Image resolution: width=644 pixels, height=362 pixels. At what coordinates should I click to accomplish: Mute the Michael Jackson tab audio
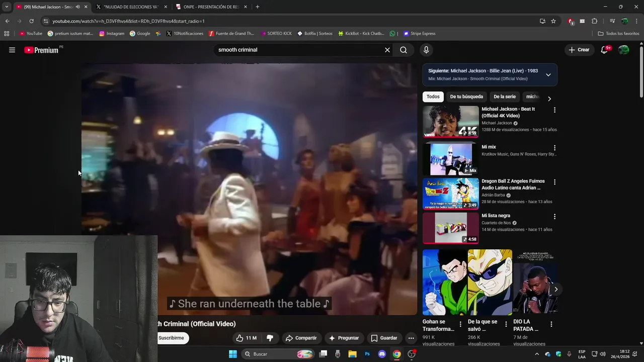[x=77, y=7]
